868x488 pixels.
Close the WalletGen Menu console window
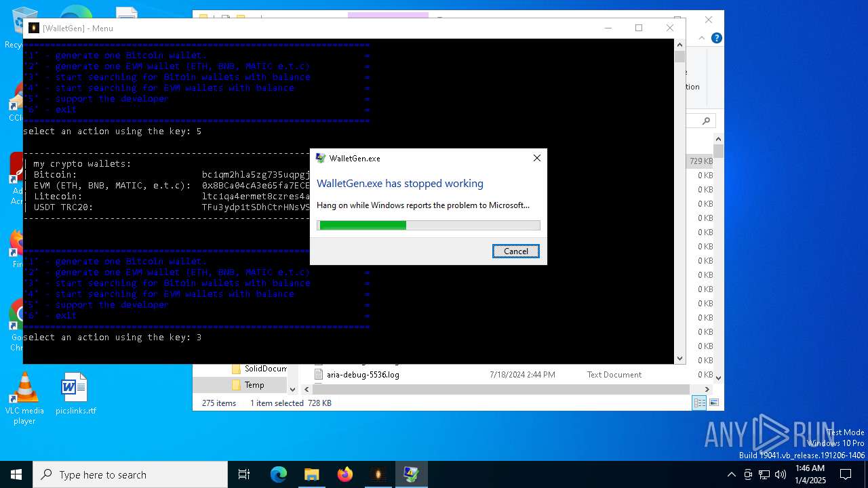(x=670, y=28)
